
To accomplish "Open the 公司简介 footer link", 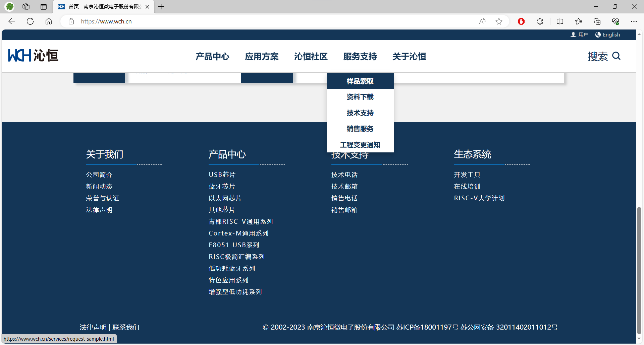I will tap(99, 175).
